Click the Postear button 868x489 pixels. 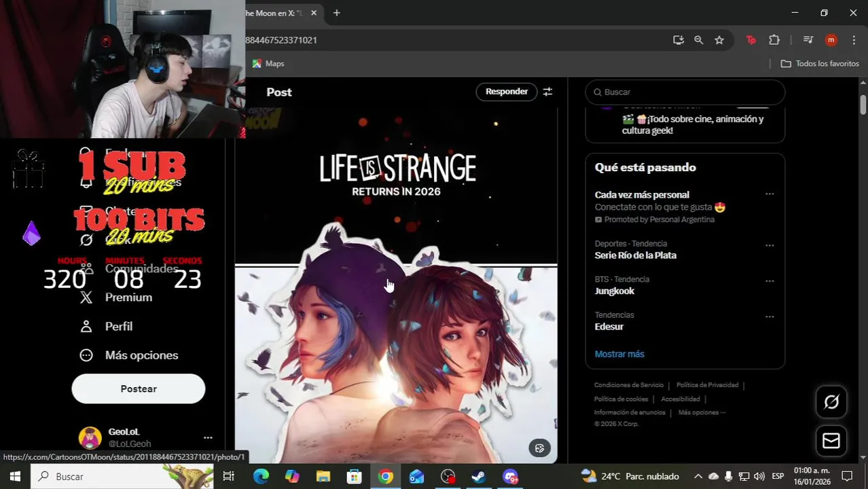(139, 388)
